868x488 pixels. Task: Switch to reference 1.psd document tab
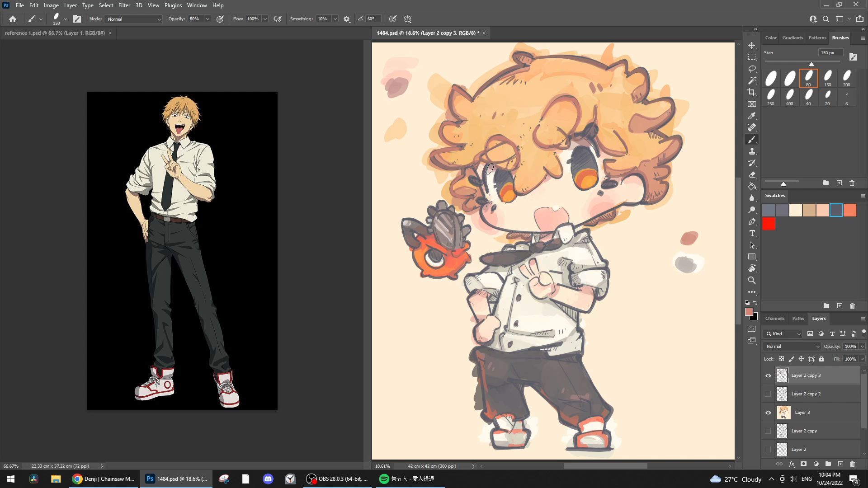click(55, 33)
